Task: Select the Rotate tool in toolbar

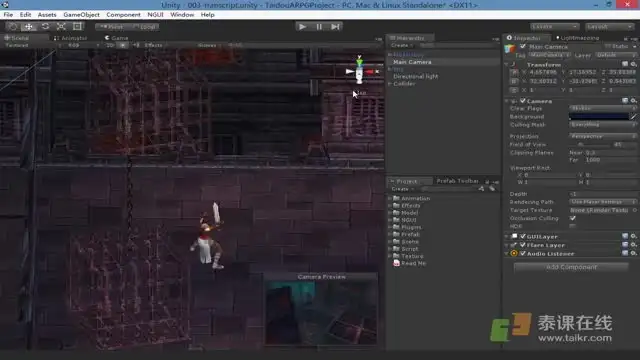Action: point(45,27)
